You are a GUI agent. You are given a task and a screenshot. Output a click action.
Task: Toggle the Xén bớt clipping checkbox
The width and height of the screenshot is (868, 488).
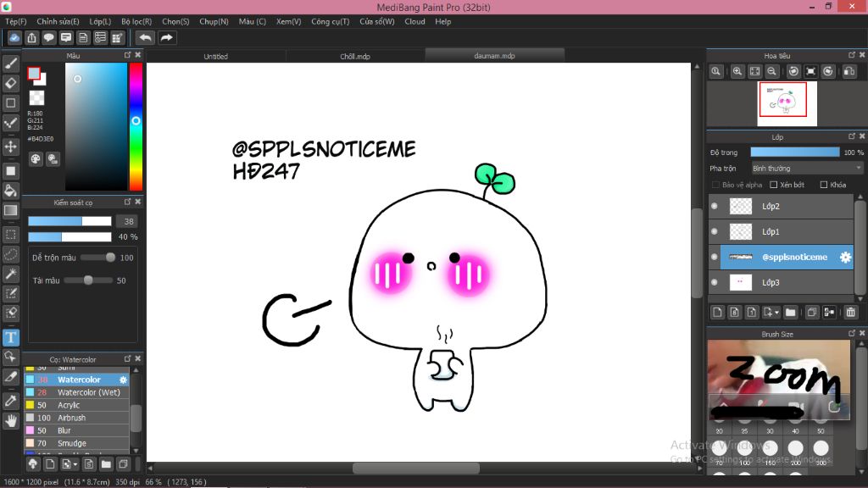click(x=774, y=185)
